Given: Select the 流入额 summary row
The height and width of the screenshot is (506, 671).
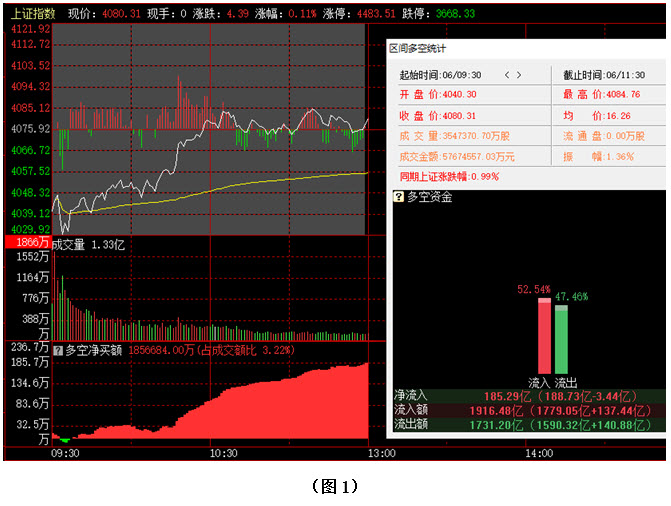Looking at the screenshot, I should pyautogui.click(x=527, y=410).
